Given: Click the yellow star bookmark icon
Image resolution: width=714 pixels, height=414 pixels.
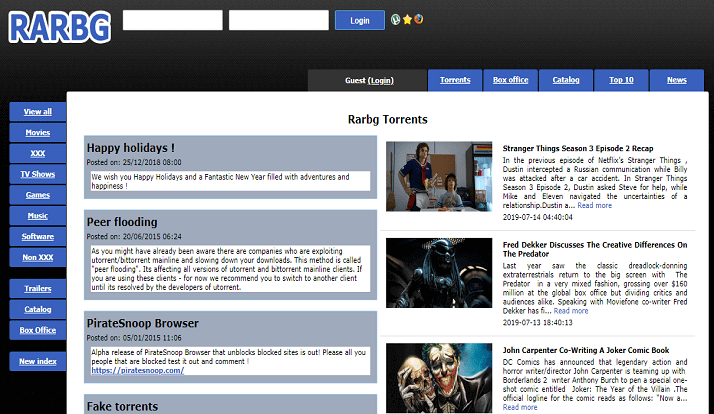Looking at the screenshot, I should pyautogui.click(x=407, y=19).
